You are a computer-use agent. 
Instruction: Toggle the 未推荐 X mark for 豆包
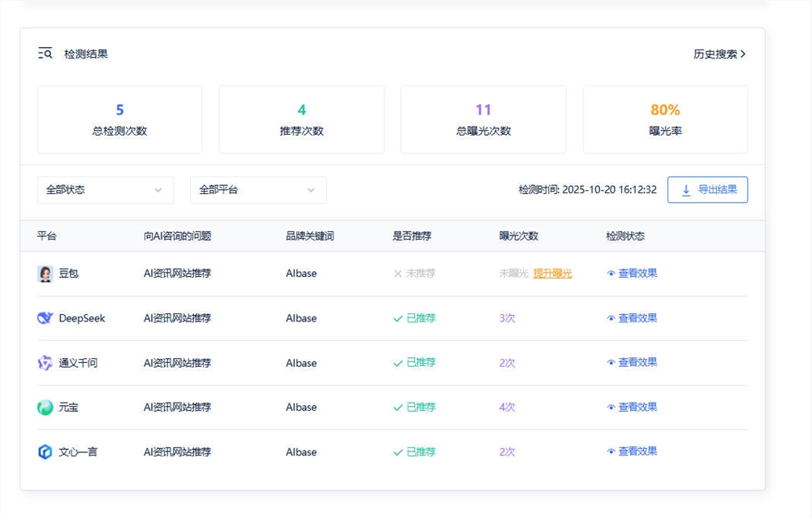pos(398,274)
